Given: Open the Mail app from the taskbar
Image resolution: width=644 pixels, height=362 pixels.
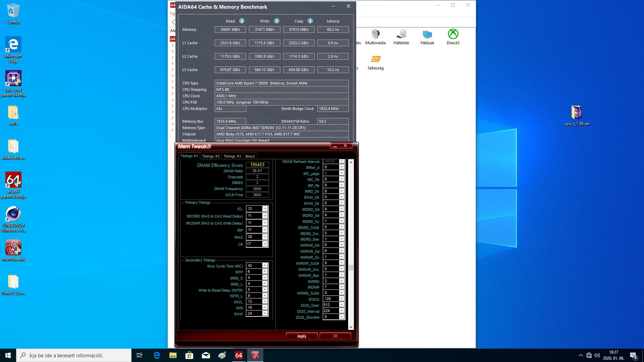Looking at the screenshot, I should click(206, 355).
